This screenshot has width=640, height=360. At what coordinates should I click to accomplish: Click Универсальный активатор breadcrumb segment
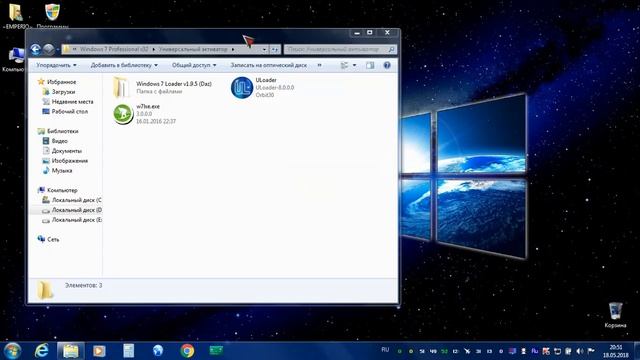[x=193, y=49]
